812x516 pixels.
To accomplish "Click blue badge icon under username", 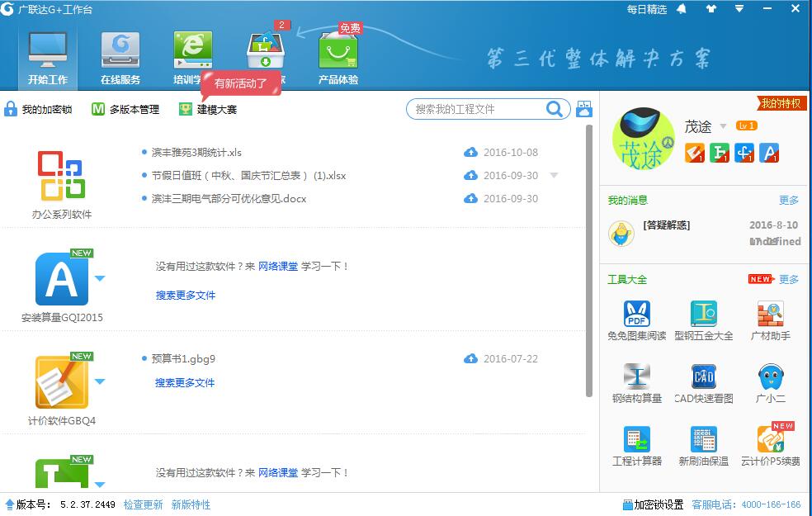I will pos(744,153).
